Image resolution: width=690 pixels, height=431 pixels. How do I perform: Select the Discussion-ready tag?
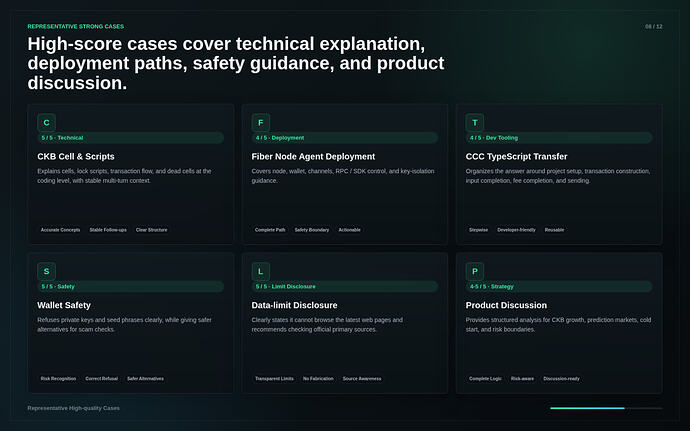coord(562,379)
